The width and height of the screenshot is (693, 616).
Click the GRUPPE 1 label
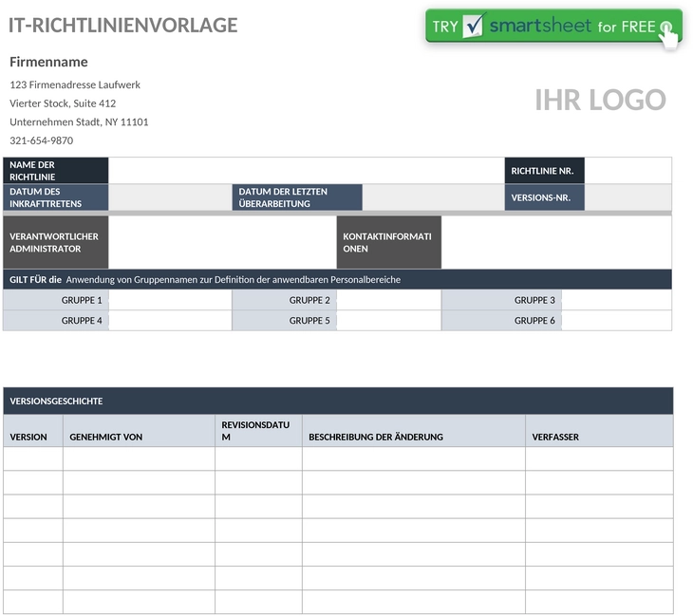point(56,300)
